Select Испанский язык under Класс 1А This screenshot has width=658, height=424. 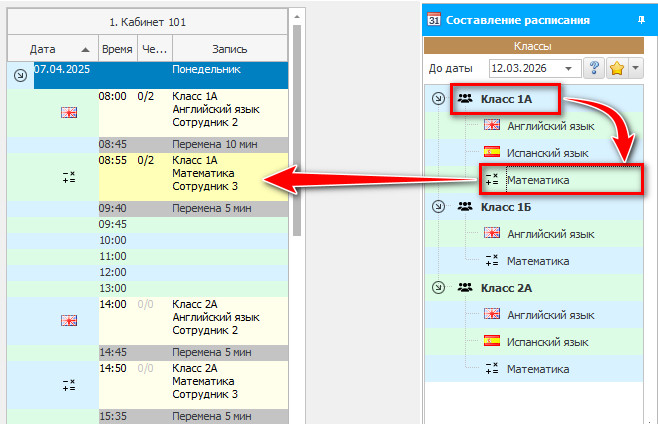pyautogui.click(x=546, y=153)
